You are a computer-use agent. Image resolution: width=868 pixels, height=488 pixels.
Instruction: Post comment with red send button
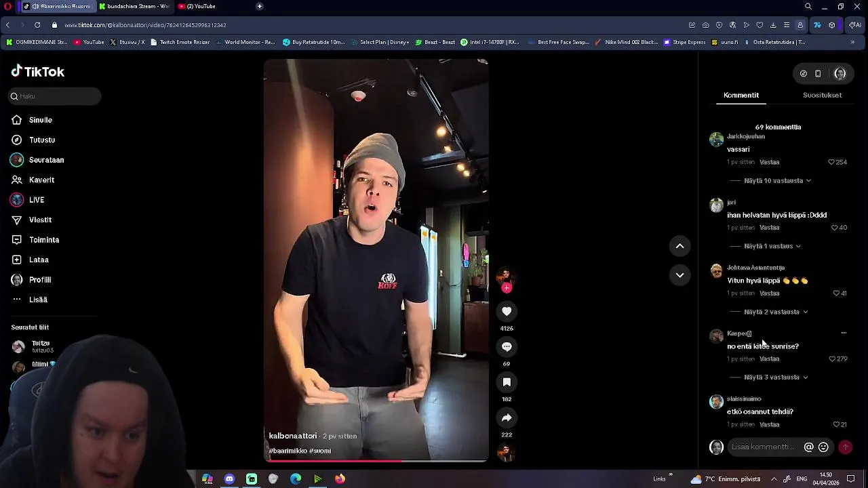pos(845,447)
